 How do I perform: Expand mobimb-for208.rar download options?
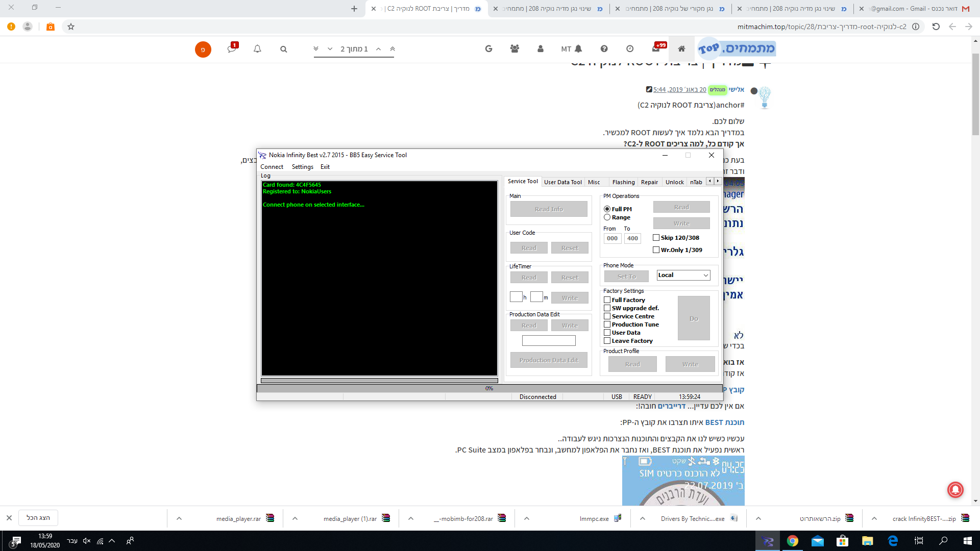tap(411, 518)
